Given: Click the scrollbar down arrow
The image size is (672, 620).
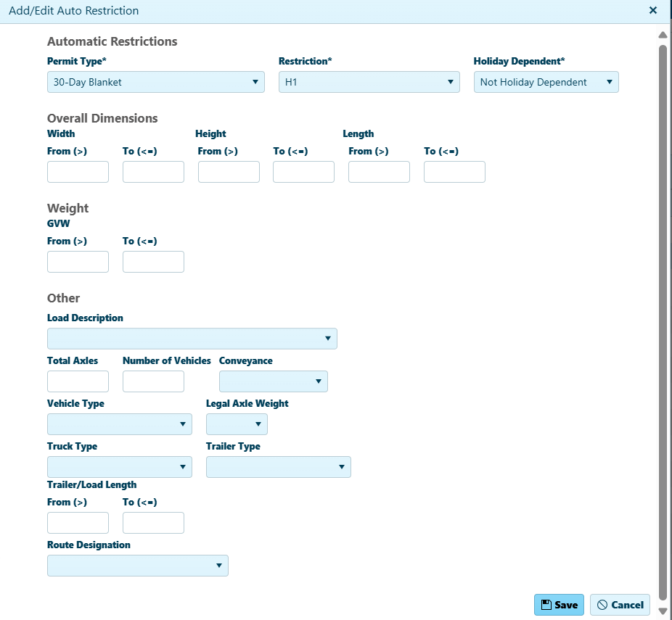Looking at the screenshot, I should (x=662, y=611).
